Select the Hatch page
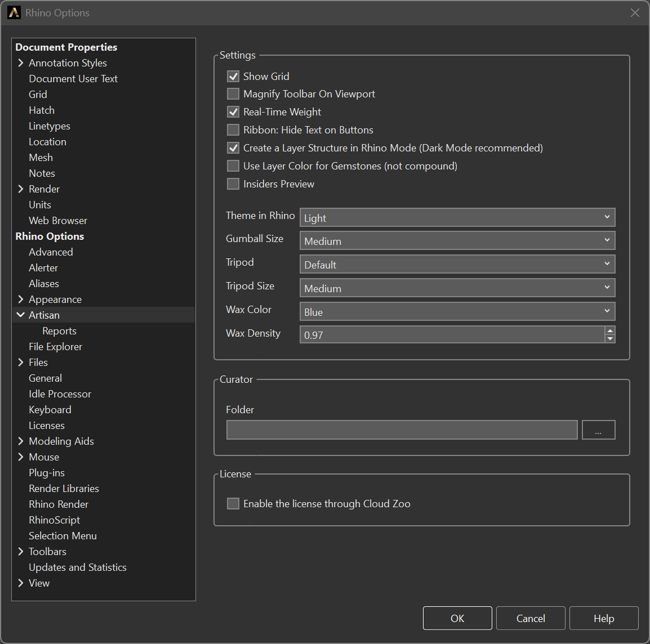This screenshot has width=650, height=644. [42, 110]
